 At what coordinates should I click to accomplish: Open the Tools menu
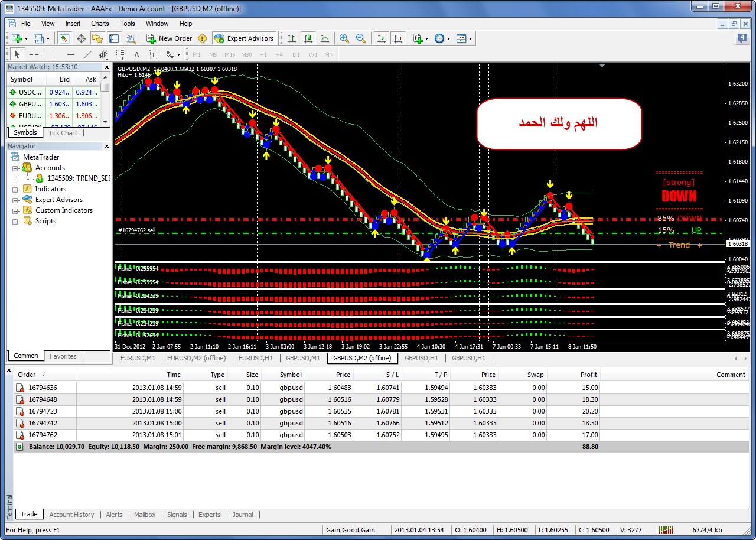click(x=128, y=24)
